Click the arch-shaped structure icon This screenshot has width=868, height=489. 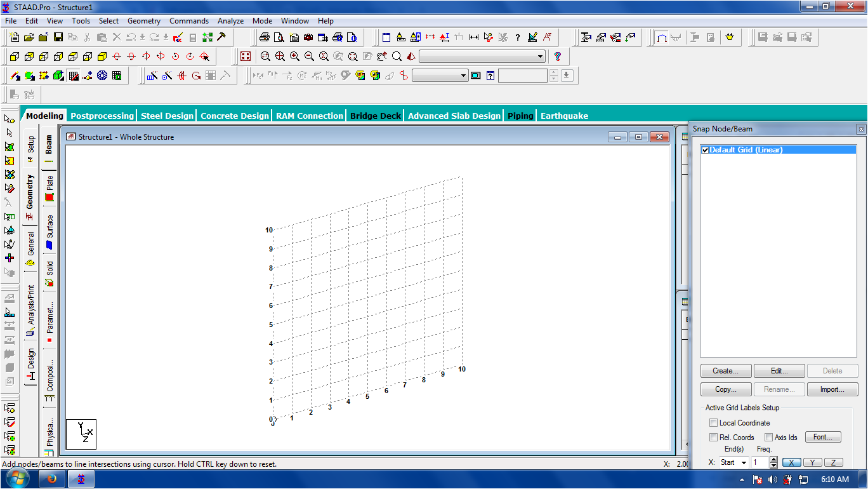pyautogui.click(x=662, y=37)
